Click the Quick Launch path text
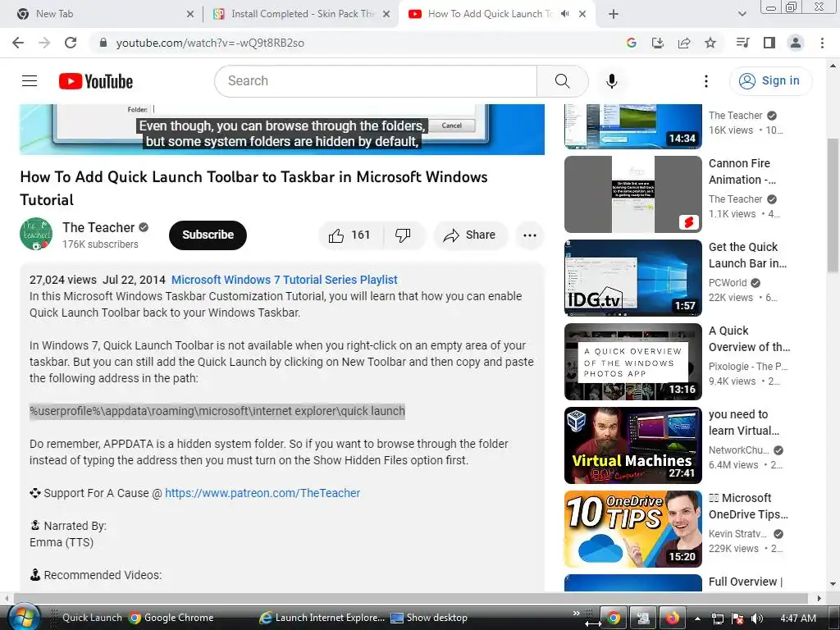Screen dimensions: 840x630 coord(217,411)
